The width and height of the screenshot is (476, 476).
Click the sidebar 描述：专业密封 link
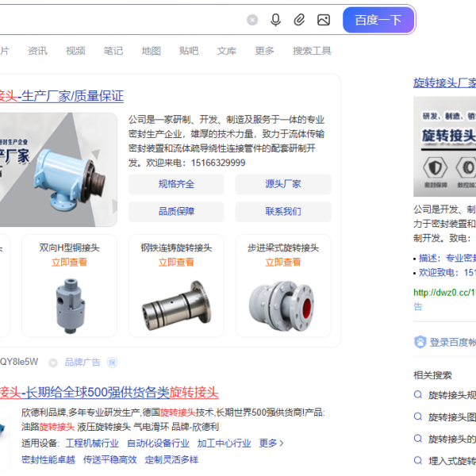tap(447, 258)
